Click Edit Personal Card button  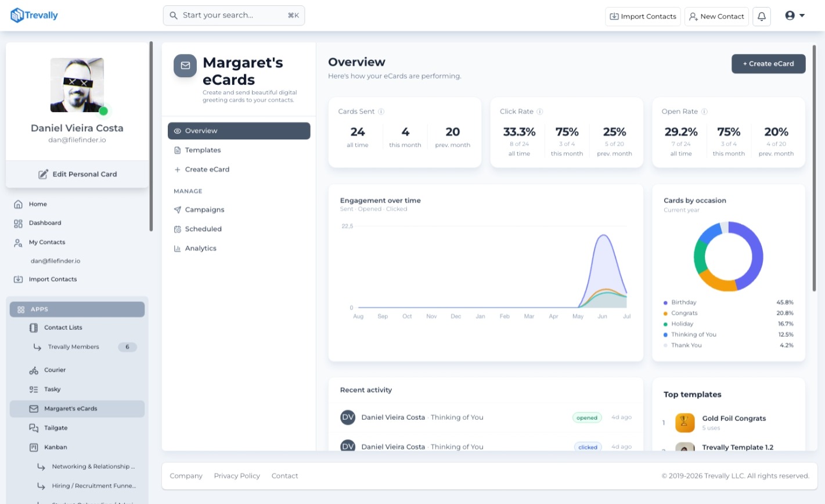[77, 174]
